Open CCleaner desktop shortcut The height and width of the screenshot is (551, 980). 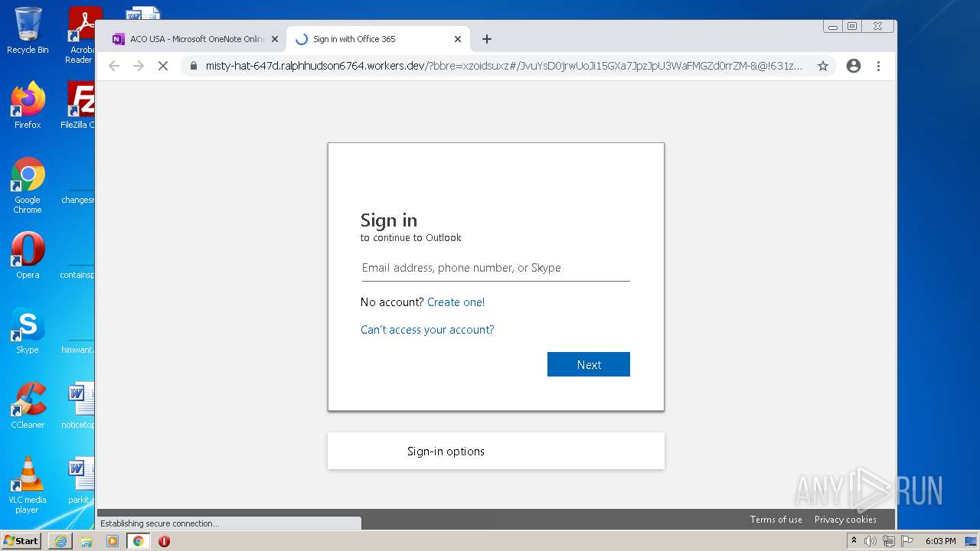tap(28, 406)
